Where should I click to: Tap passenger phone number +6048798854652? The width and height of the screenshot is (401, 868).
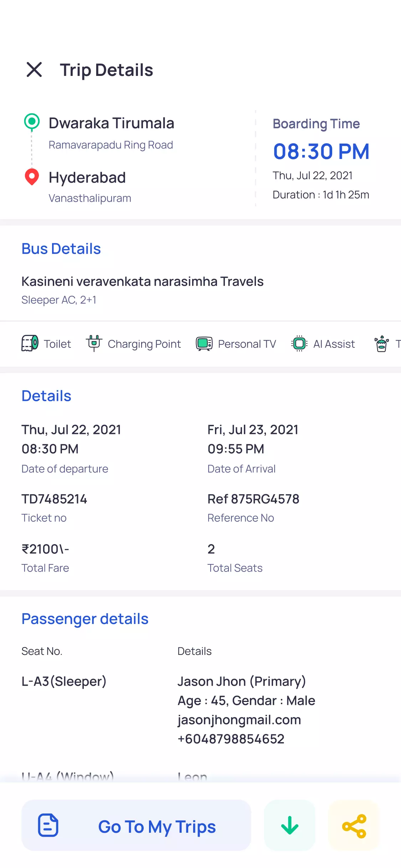coord(231,739)
